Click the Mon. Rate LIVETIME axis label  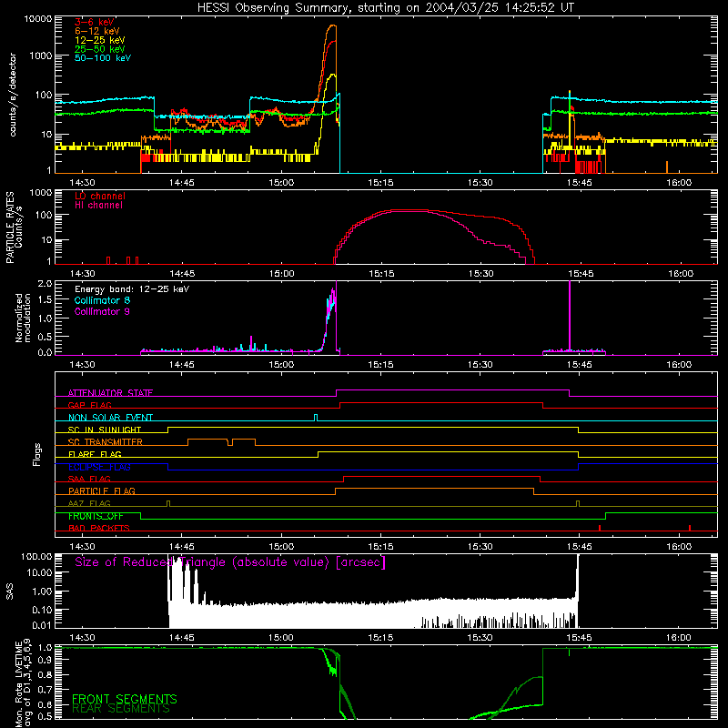coord(24,682)
